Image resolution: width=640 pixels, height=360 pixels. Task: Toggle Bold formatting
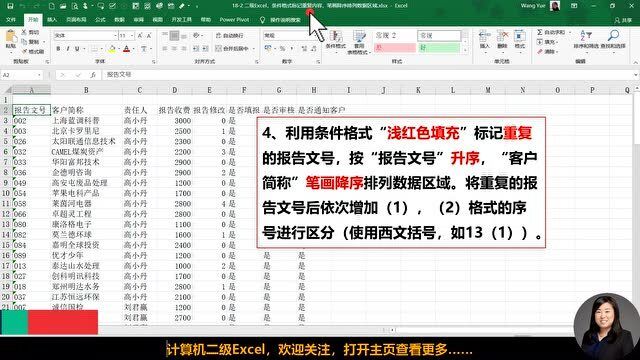click(x=58, y=49)
